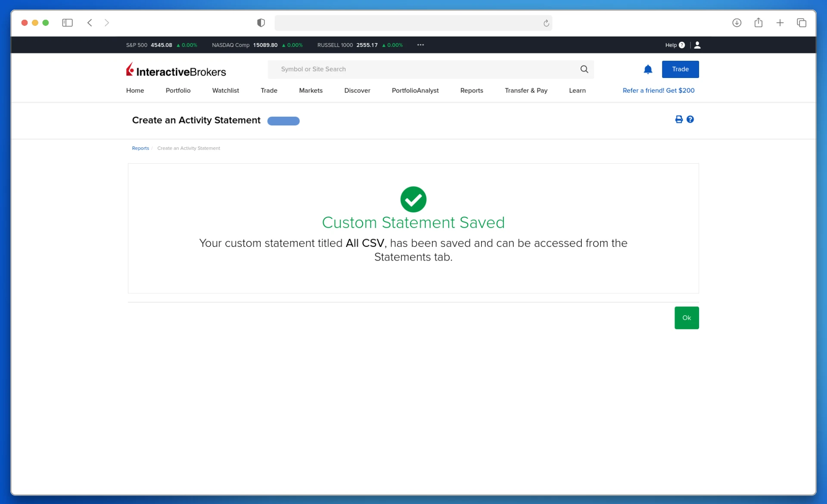Screen dimensions: 827x504
Task: Click the print statement icon
Action: (x=678, y=119)
